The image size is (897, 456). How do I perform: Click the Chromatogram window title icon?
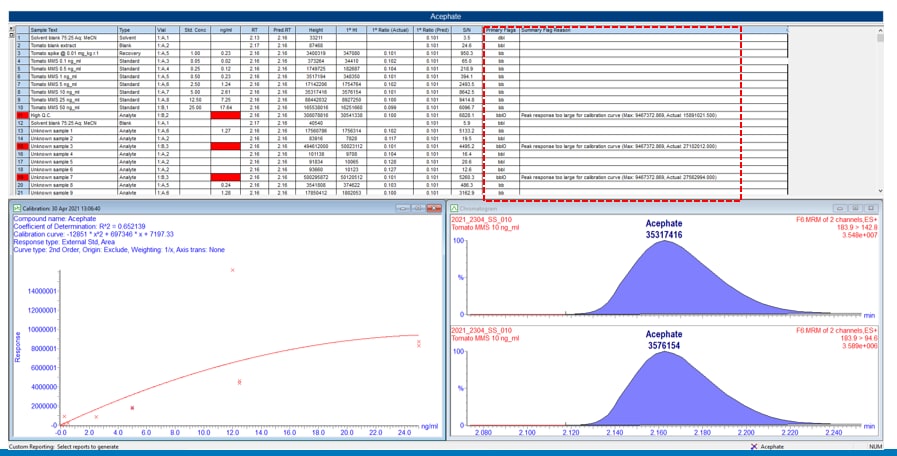pyautogui.click(x=454, y=208)
